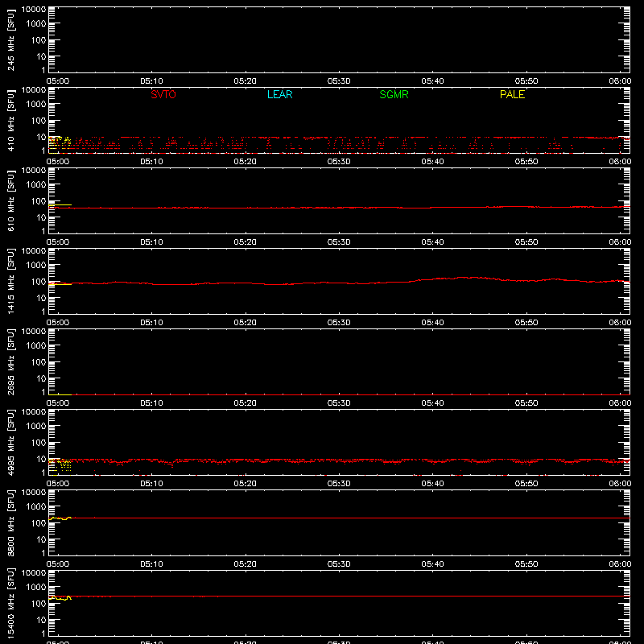Click 05:40 label under the 610 MHz panel

432,242
